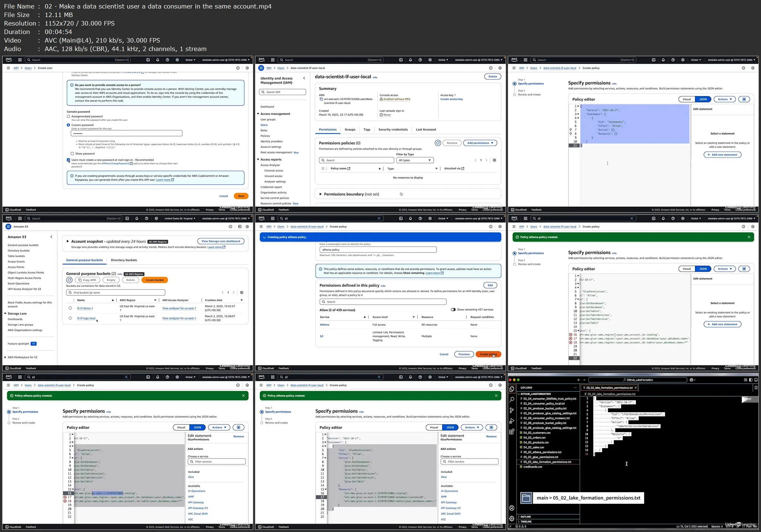This screenshot has height=532, width=761.
Task: Switch to the Groups tab
Action: [x=350, y=129]
